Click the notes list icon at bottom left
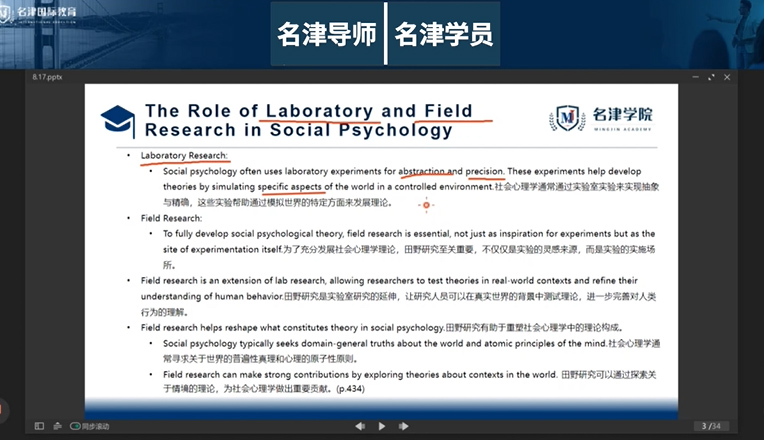Image resolution: width=764 pixels, height=440 pixels. point(58,426)
